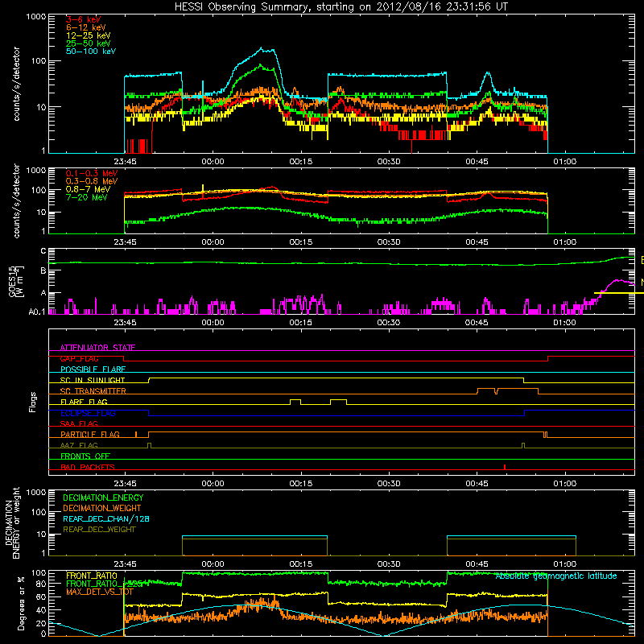Select the GAP_FLAG label

click(x=79, y=358)
